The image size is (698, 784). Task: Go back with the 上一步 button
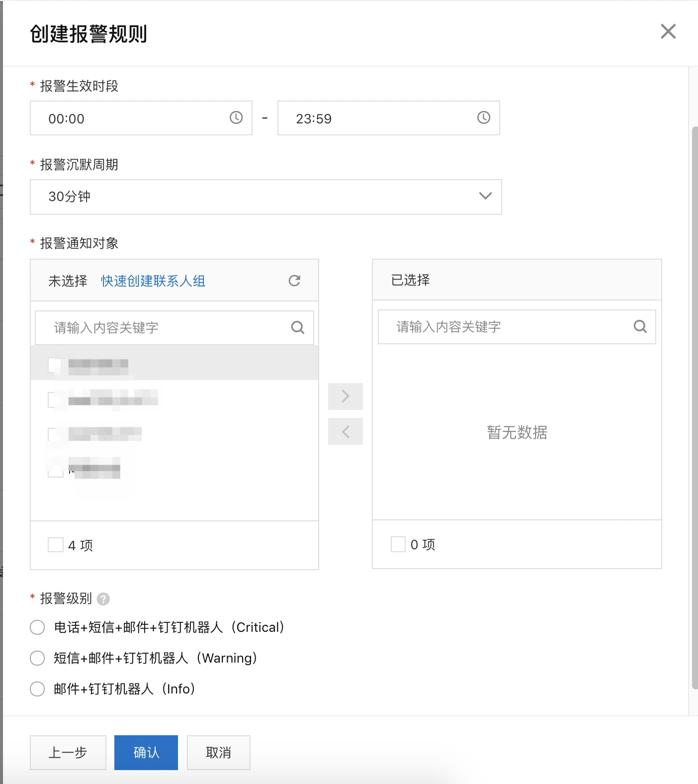[x=68, y=753]
